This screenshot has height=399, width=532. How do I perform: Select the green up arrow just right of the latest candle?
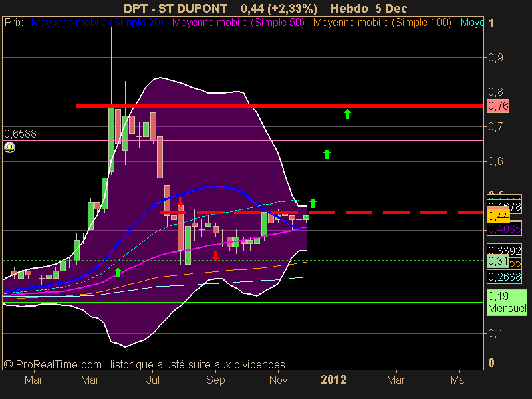[x=313, y=203]
